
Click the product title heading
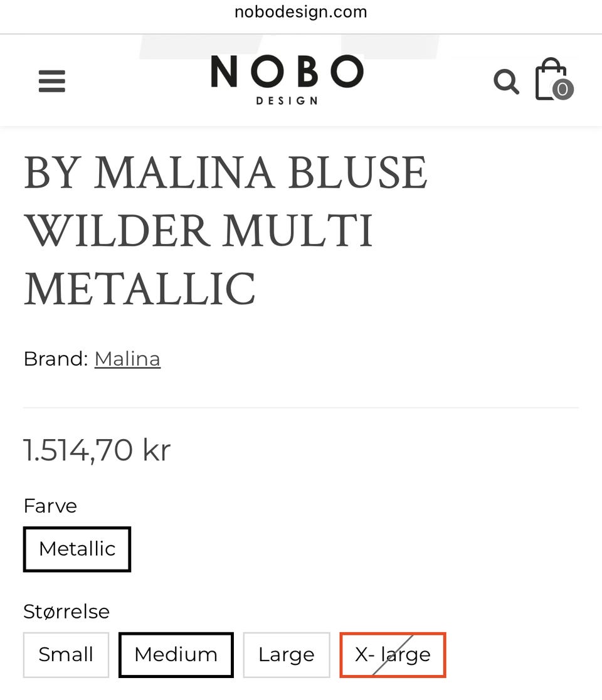pos(226,230)
